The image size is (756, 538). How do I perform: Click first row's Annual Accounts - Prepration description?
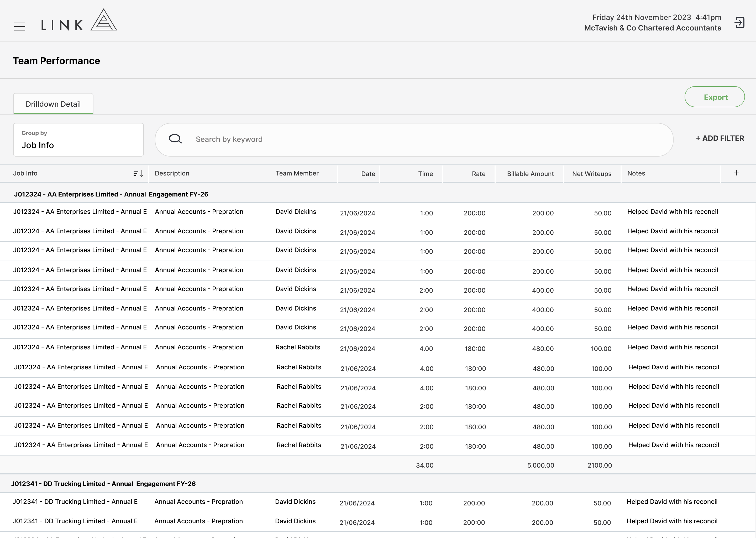point(199,212)
